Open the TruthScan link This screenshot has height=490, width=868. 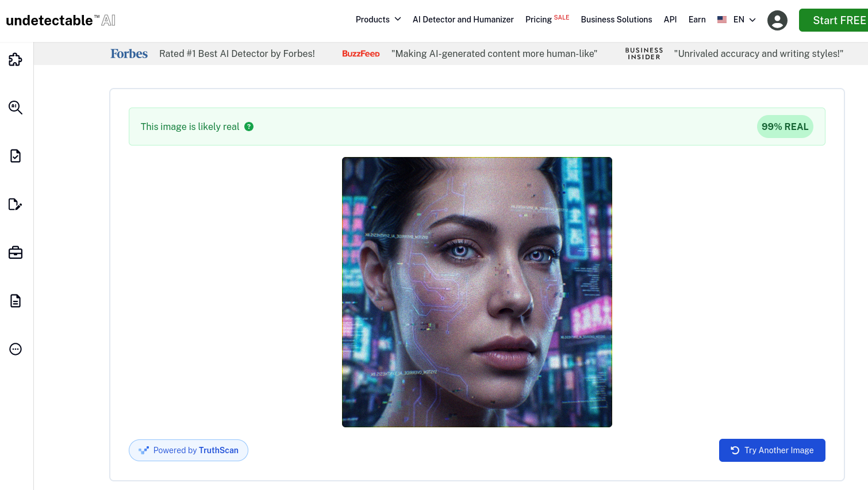pos(219,450)
